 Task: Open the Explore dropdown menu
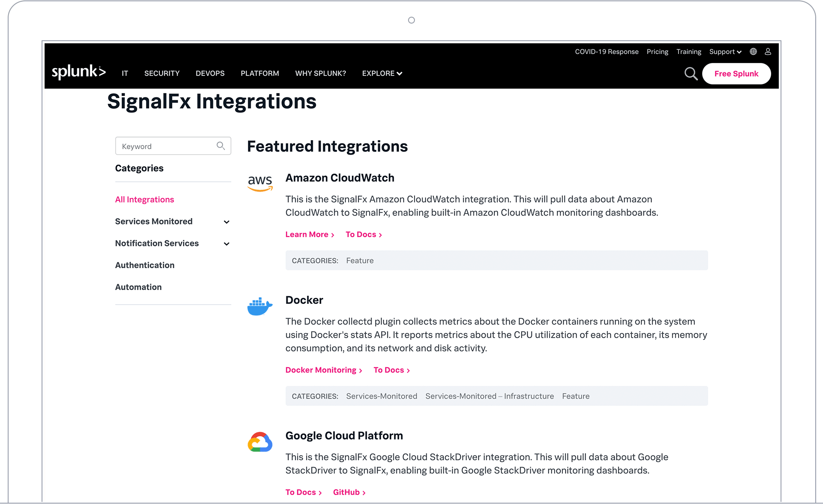pyautogui.click(x=382, y=73)
